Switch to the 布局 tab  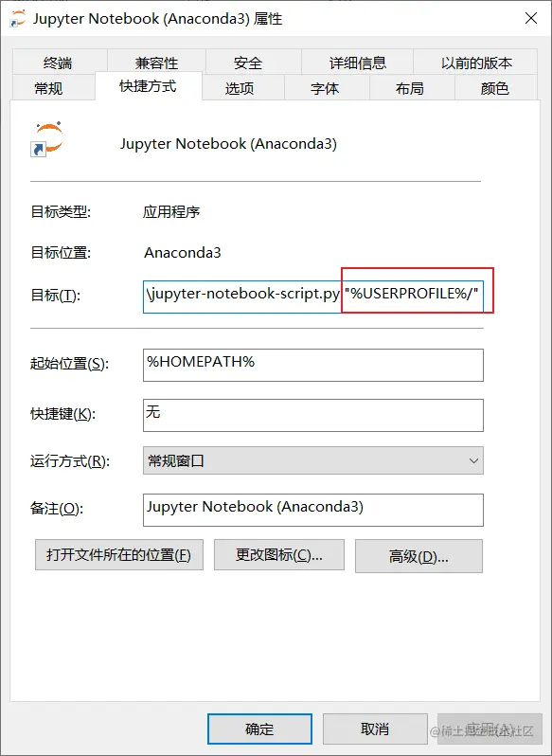pyautogui.click(x=409, y=88)
